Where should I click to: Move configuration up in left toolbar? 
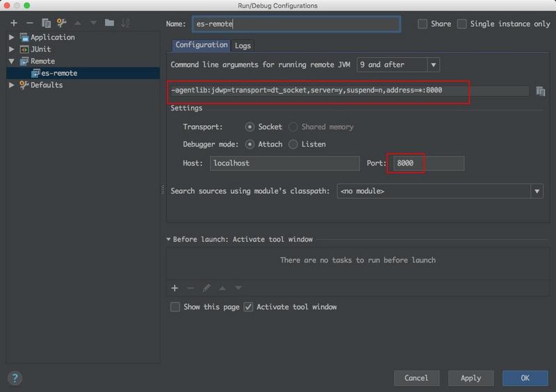(x=78, y=23)
